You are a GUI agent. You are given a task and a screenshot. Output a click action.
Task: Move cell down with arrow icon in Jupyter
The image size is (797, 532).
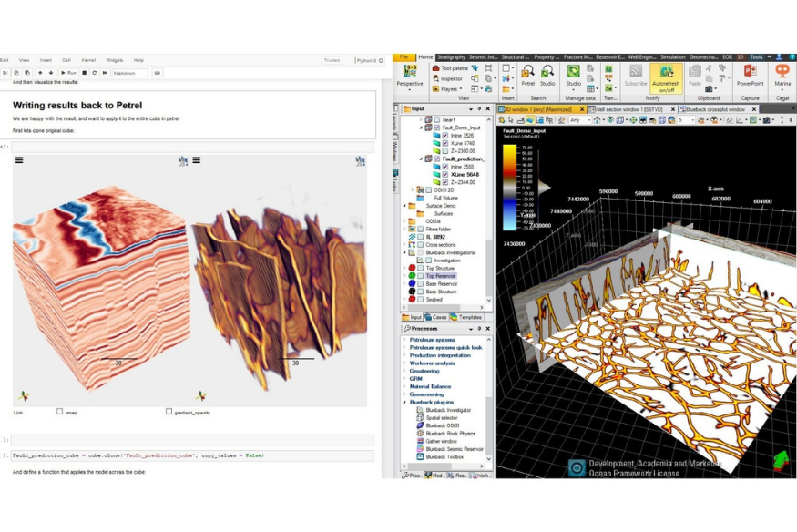[51, 73]
